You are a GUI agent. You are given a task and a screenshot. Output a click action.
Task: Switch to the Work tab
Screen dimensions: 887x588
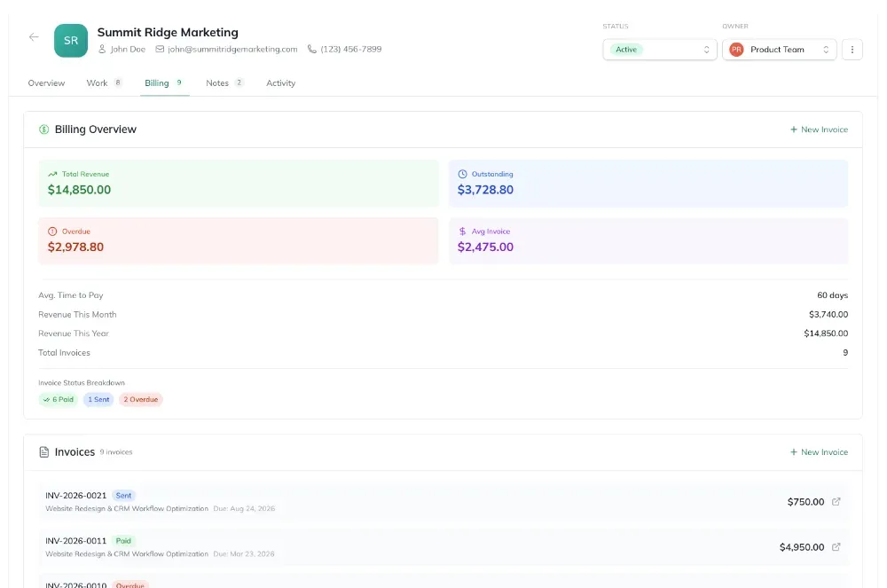[104, 83]
